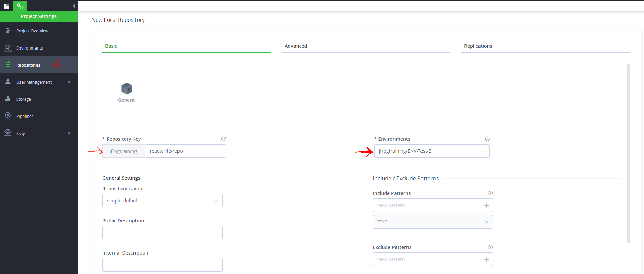Open Xray in sidebar
Viewport: 644px width, 274px height.
(39, 133)
